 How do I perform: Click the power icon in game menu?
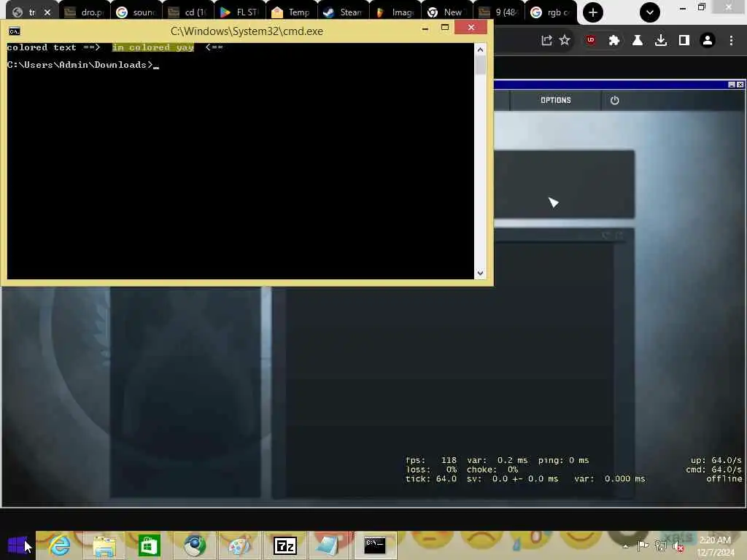pyautogui.click(x=614, y=101)
